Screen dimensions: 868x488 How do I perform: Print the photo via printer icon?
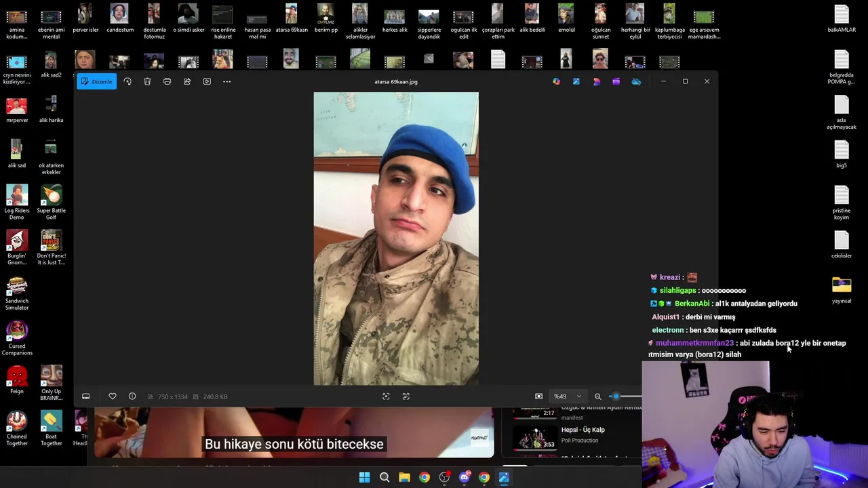167,81
